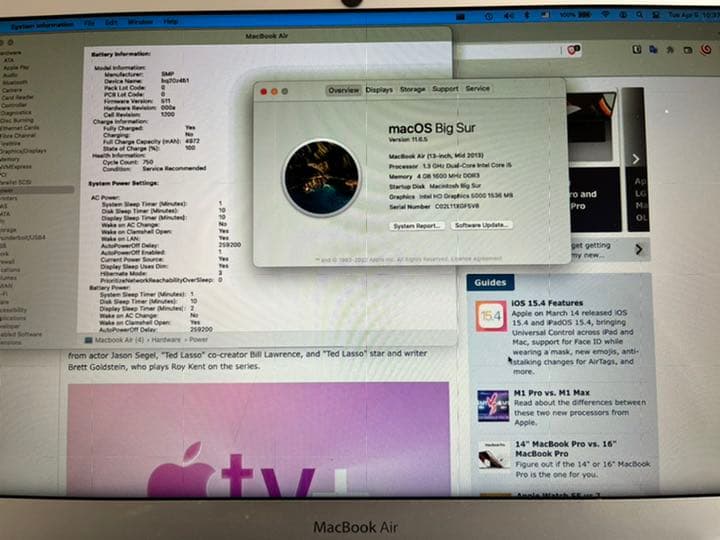This screenshot has height=540, width=720.
Task: Select Audio in the hardware sidebar
Action: [10, 75]
